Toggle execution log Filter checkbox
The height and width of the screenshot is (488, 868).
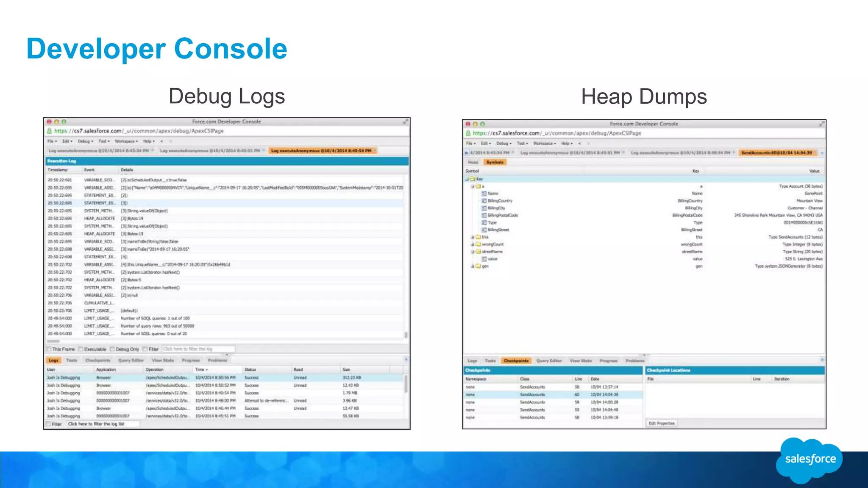(x=145, y=349)
